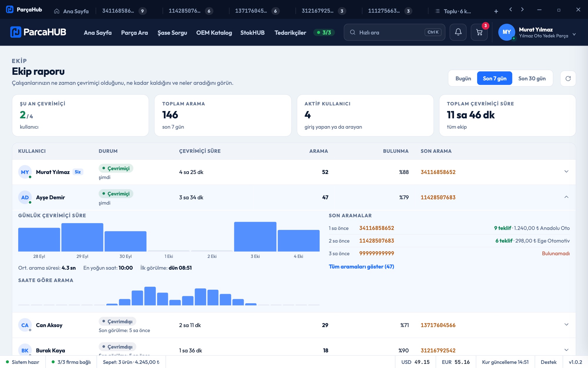Click Burak Kaya's BK avatar

coord(25,350)
